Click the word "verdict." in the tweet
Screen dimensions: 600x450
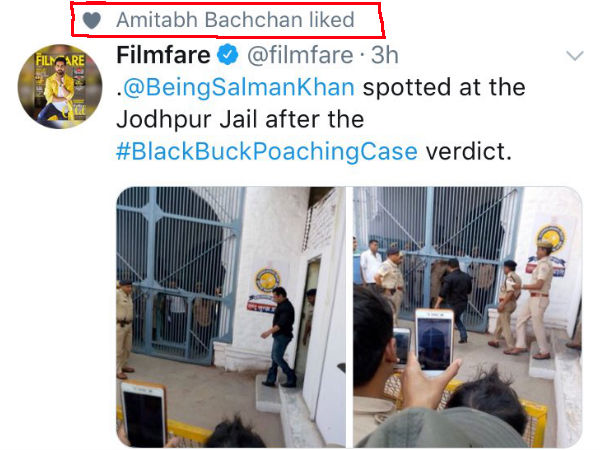[x=467, y=151]
